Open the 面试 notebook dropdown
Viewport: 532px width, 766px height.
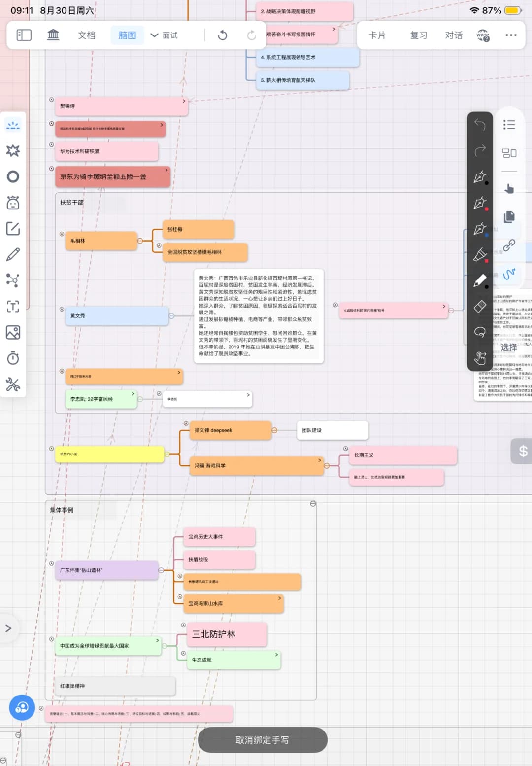[164, 35]
